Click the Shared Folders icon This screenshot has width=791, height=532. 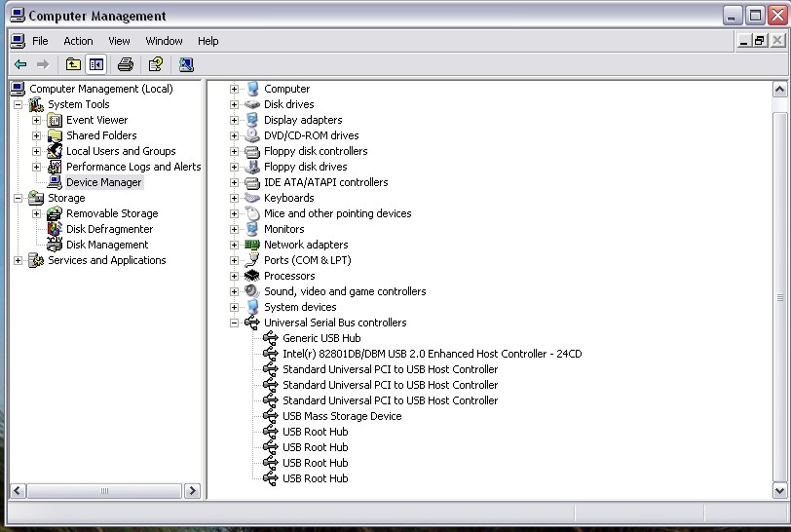[55, 135]
